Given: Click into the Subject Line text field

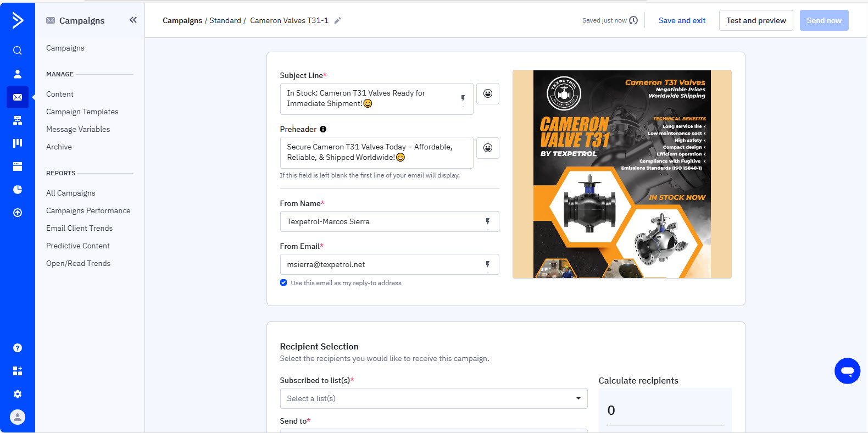Looking at the screenshot, I should point(376,99).
